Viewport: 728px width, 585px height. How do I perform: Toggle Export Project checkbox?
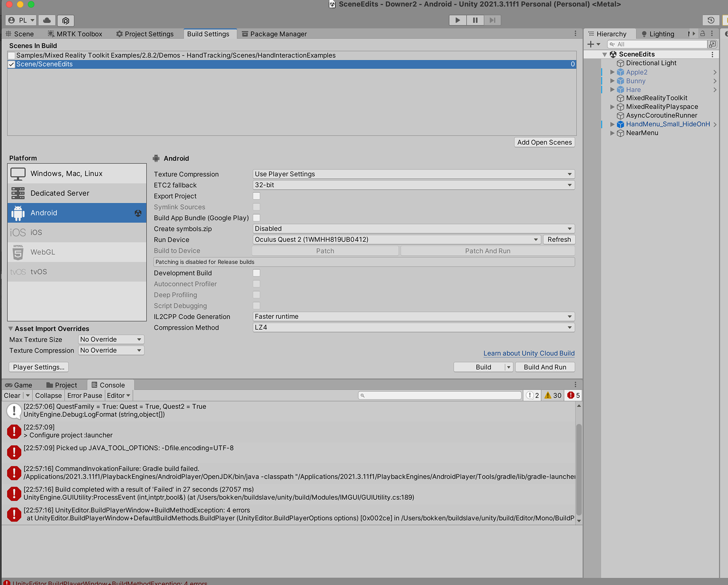256,196
